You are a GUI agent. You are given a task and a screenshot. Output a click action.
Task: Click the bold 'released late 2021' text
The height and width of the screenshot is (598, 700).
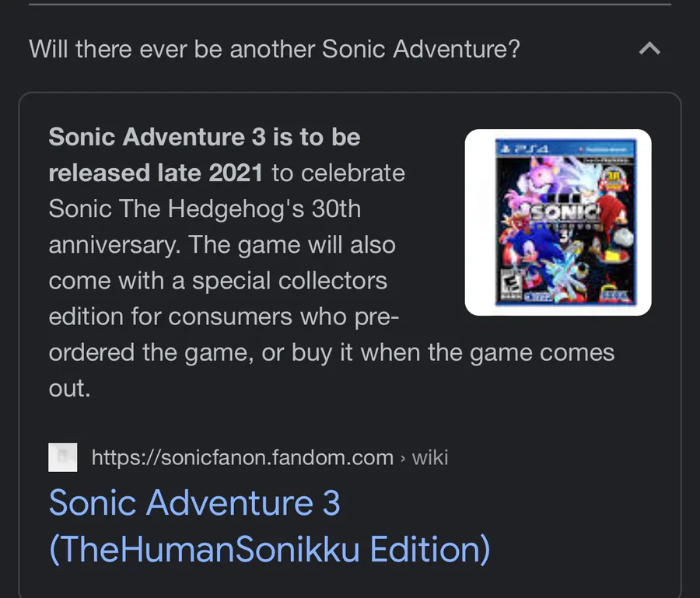[156, 173]
